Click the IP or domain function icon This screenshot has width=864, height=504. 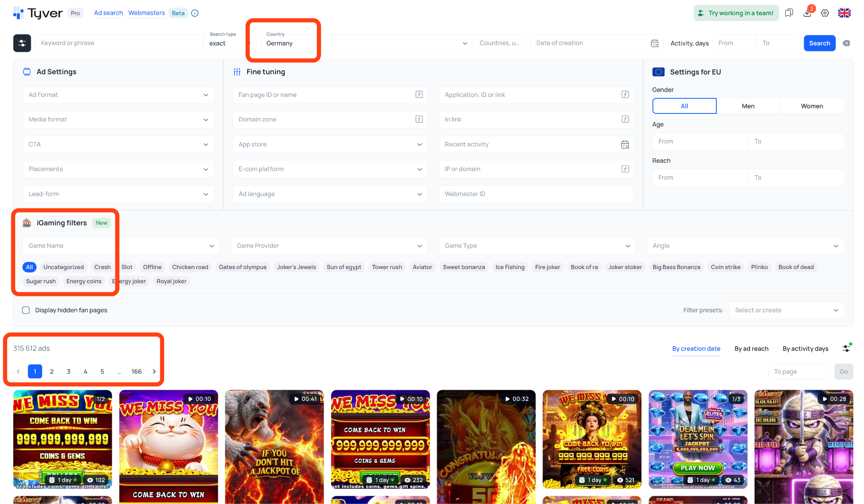click(625, 169)
